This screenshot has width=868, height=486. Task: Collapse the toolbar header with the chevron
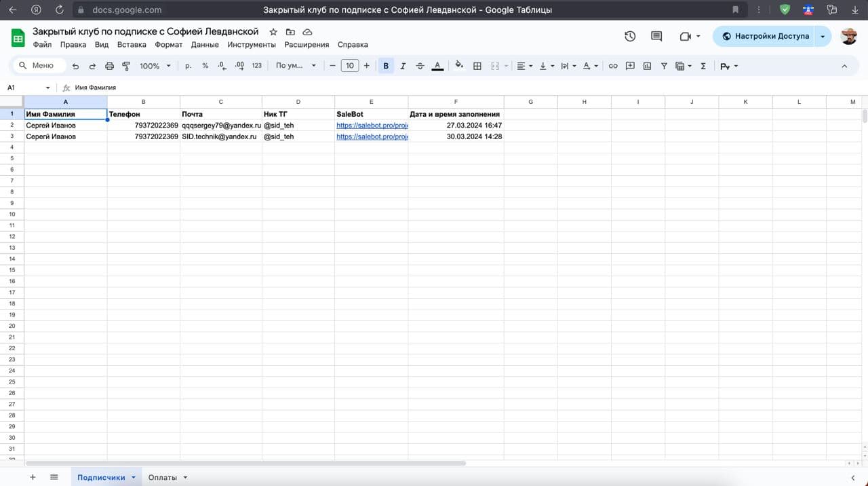point(844,66)
